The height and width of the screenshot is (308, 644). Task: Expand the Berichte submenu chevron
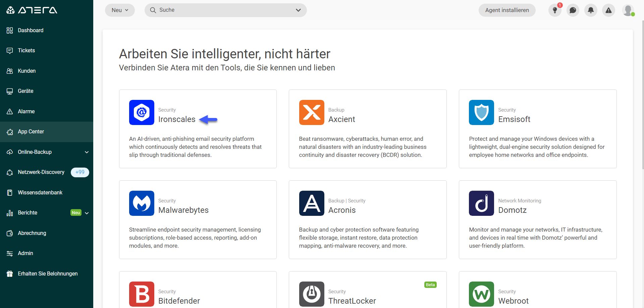(x=87, y=213)
